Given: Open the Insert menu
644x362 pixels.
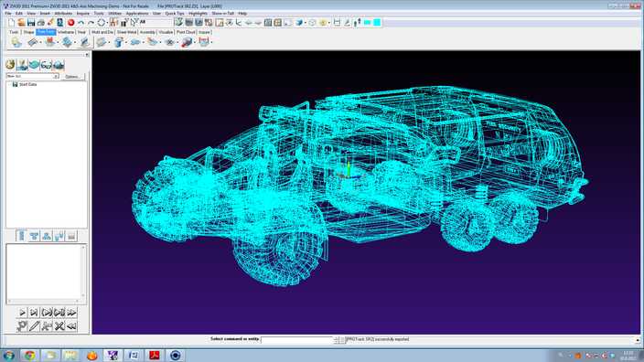Looking at the screenshot, I should (x=45, y=14).
